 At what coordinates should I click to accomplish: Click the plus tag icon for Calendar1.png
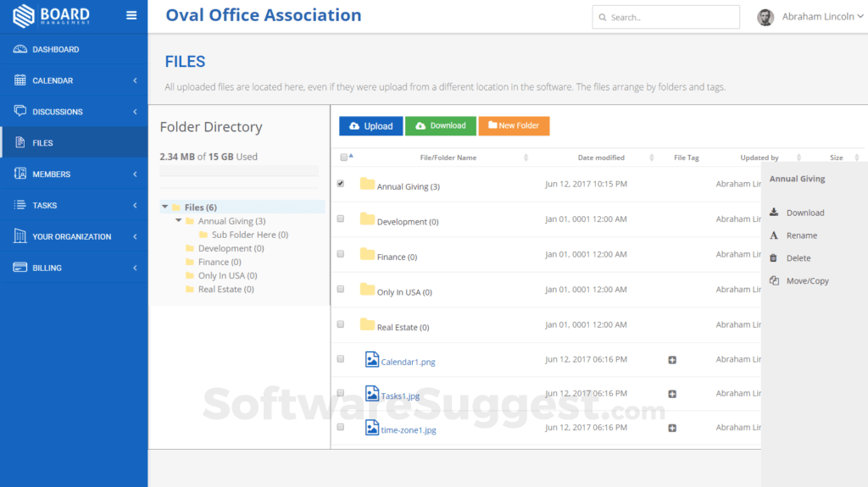(x=672, y=360)
